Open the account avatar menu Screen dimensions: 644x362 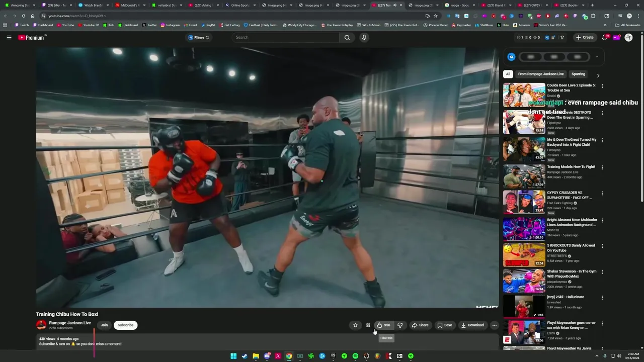(628, 37)
